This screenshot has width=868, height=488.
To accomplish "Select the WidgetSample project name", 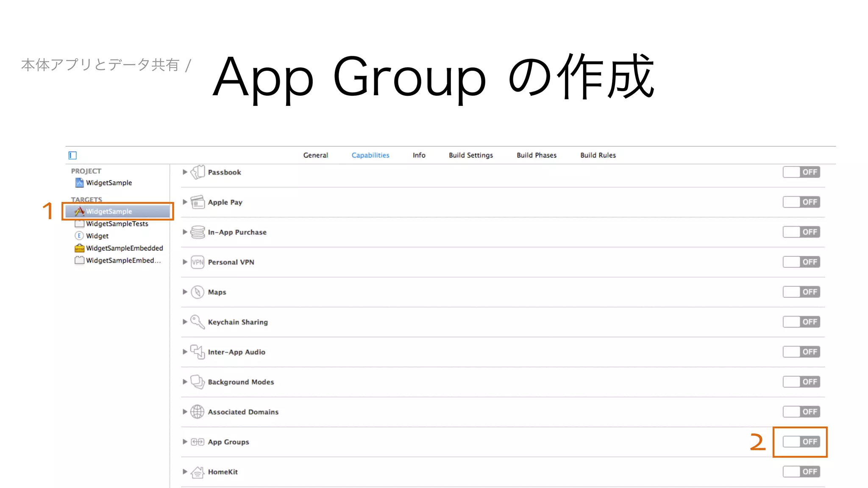I will tap(109, 183).
